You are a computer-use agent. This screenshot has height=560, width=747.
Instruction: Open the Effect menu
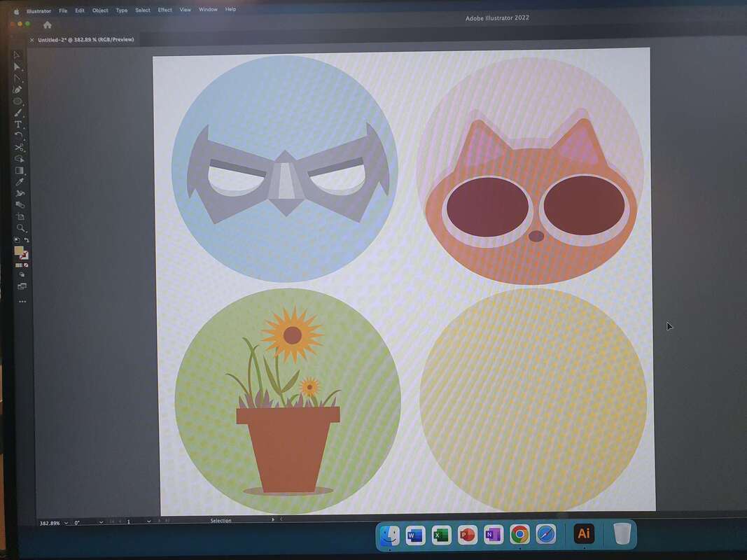[165, 10]
